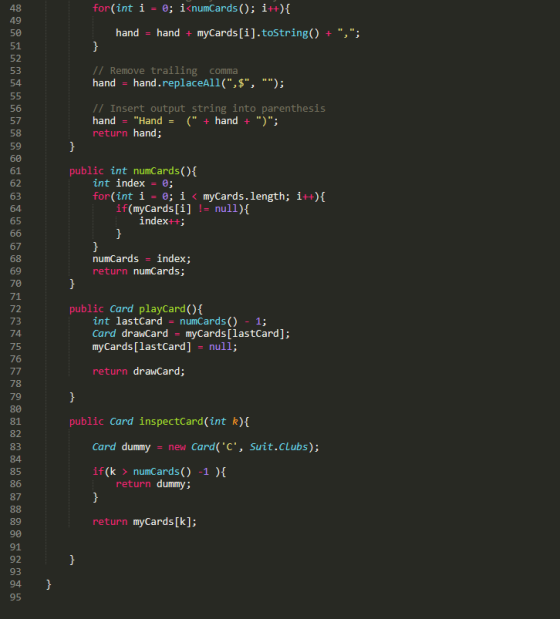Click line number 89 in the gutter
The width and height of the screenshot is (560, 619).
(x=15, y=522)
